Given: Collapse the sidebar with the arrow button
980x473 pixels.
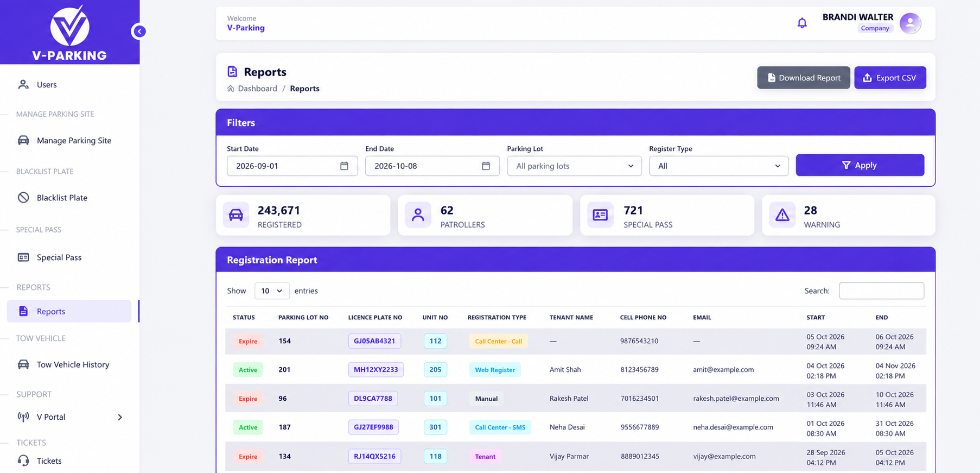Looking at the screenshot, I should click(139, 31).
